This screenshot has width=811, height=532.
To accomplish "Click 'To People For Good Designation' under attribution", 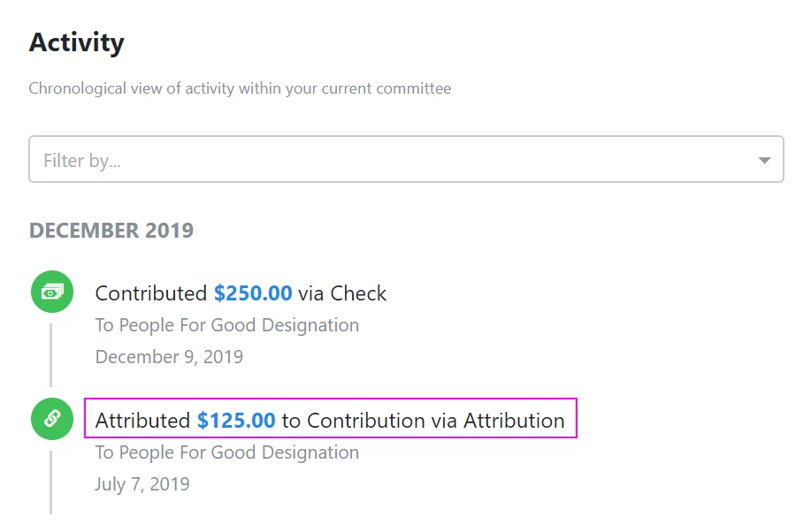I will click(x=227, y=452).
